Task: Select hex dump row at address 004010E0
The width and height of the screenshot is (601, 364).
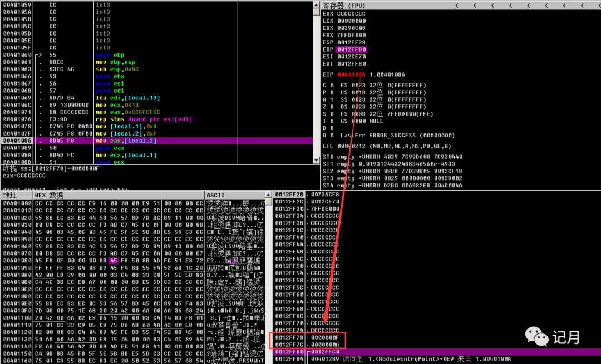Action: click(133, 303)
